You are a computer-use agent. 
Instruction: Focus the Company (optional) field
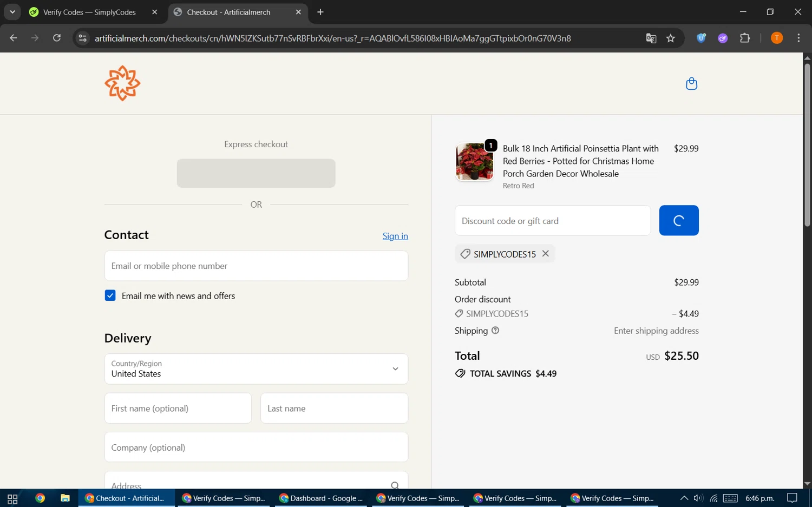(x=256, y=447)
